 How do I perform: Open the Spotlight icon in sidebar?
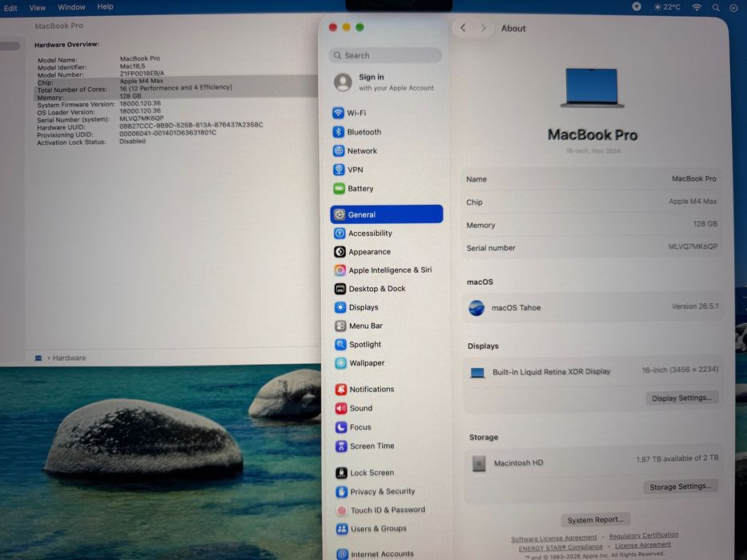click(x=340, y=344)
